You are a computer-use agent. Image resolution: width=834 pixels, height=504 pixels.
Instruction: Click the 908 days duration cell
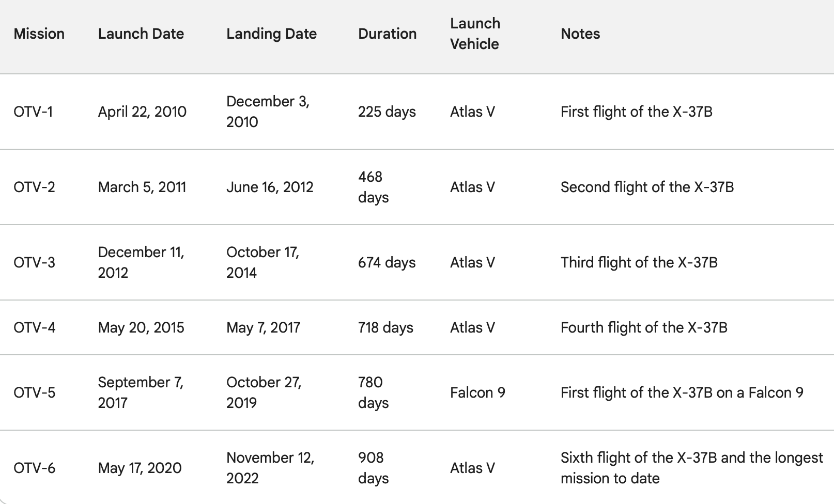(373, 468)
